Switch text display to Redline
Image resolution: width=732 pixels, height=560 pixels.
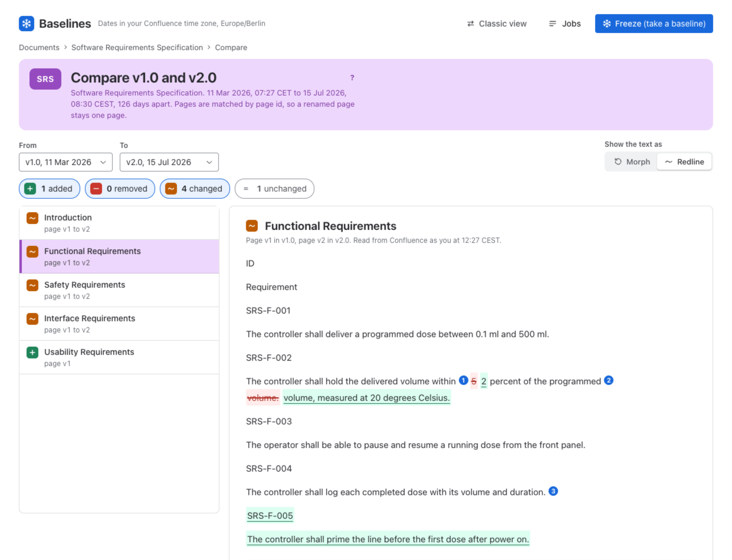(x=684, y=162)
